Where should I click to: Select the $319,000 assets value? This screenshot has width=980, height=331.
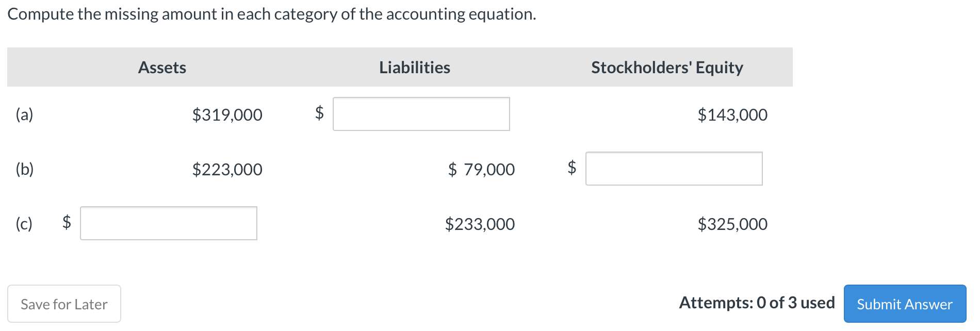pos(227,114)
